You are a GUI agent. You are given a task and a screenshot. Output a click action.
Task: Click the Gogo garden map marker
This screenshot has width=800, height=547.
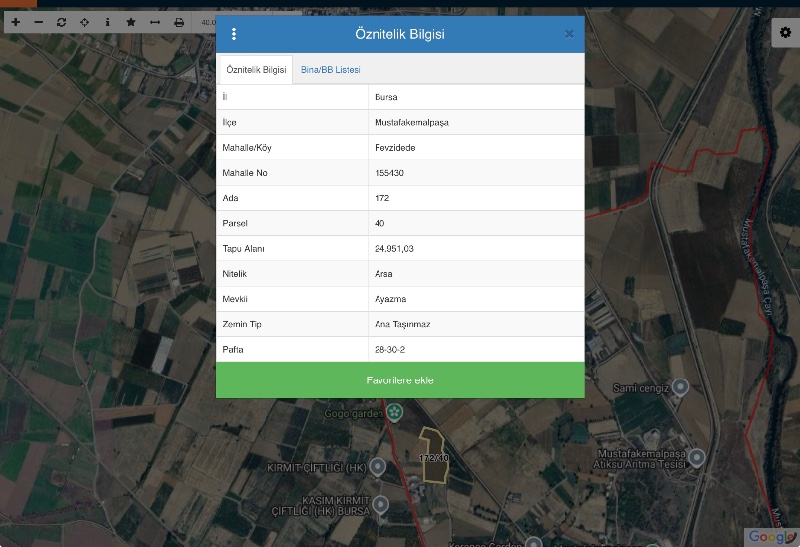point(394,412)
